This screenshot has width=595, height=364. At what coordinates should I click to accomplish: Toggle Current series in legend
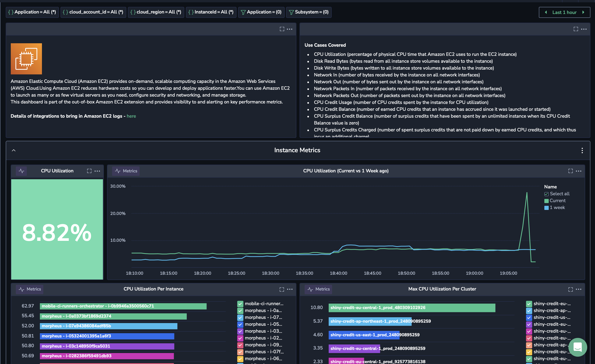click(546, 201)
